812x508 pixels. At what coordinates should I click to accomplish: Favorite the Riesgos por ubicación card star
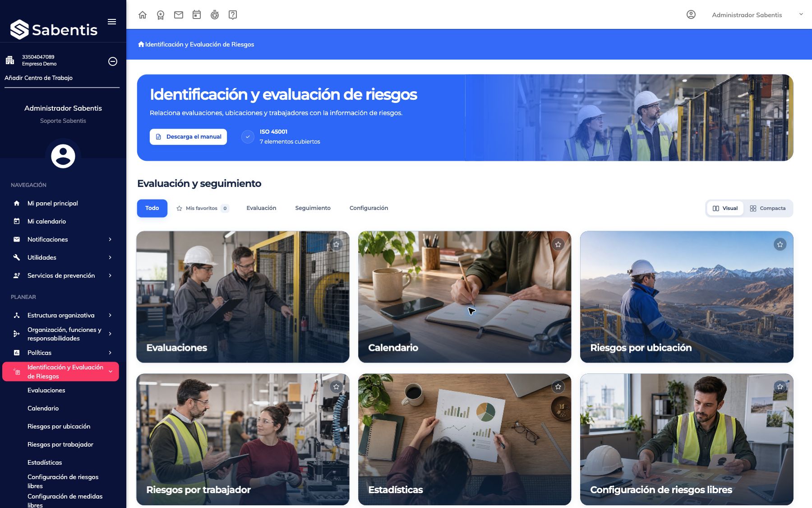coord(780,244)
